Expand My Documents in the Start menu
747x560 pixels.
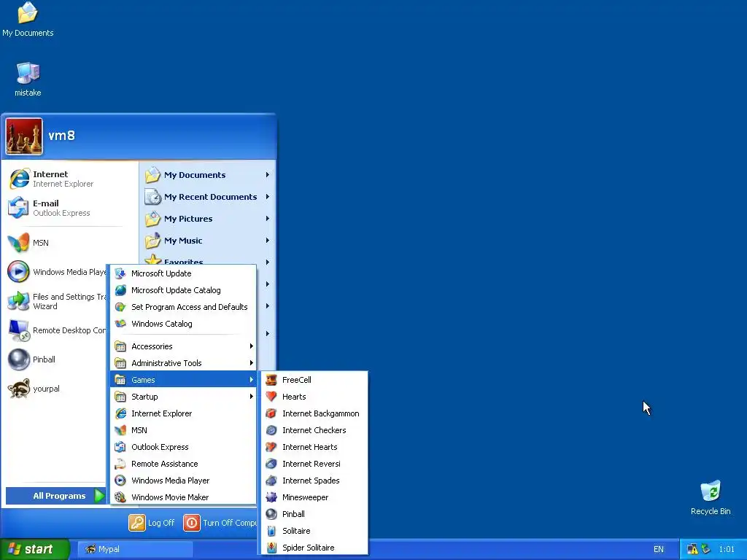coord(208,175)
